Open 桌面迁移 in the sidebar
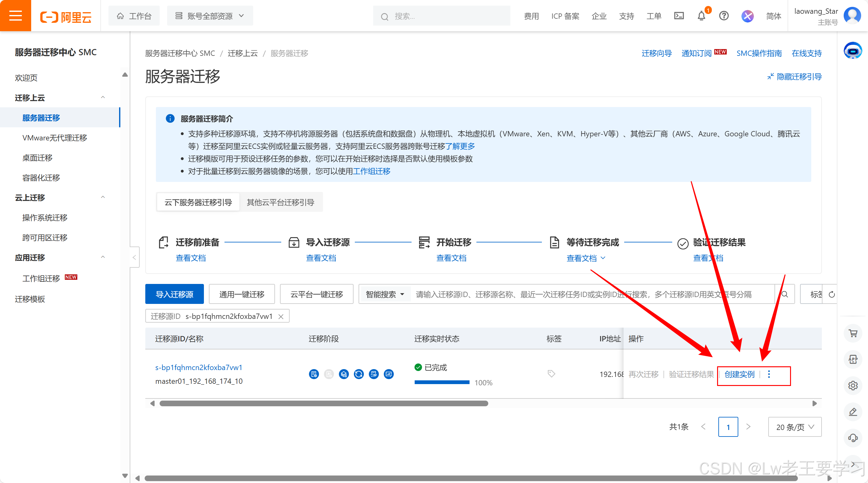Viewport: 868px width, 483px height. (x=37, y=158)
